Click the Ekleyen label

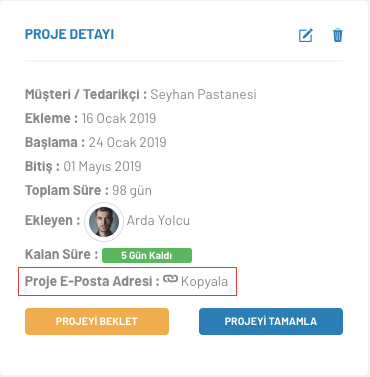[x=53, y=220]
